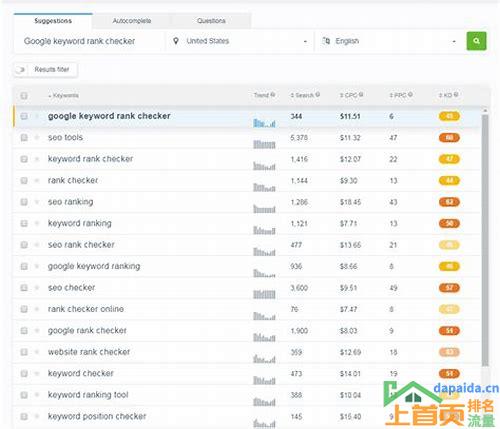The width and height of the screenshot is (500, 429).
Task: Star the keyword ranking row
Action: tap(37, 223)
